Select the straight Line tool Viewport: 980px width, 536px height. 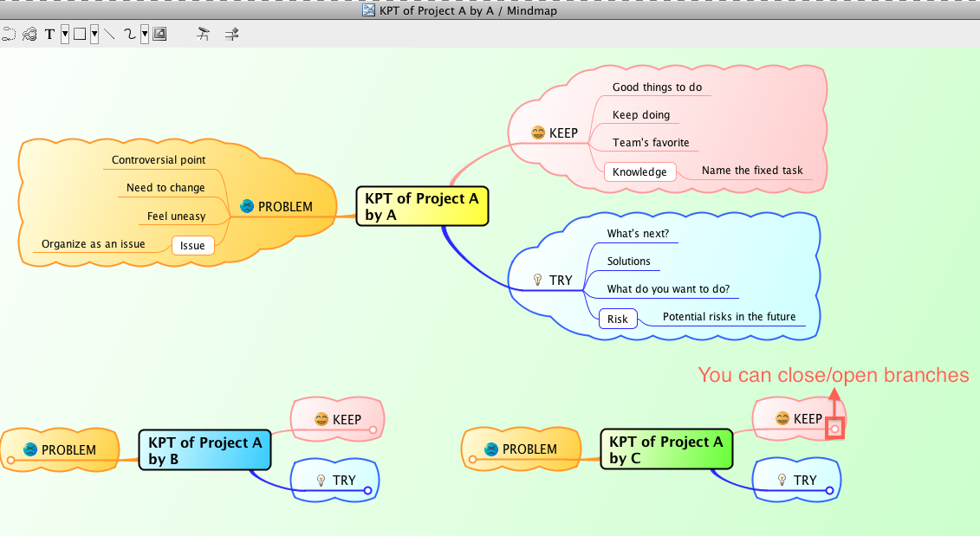(x=110, y=35)
